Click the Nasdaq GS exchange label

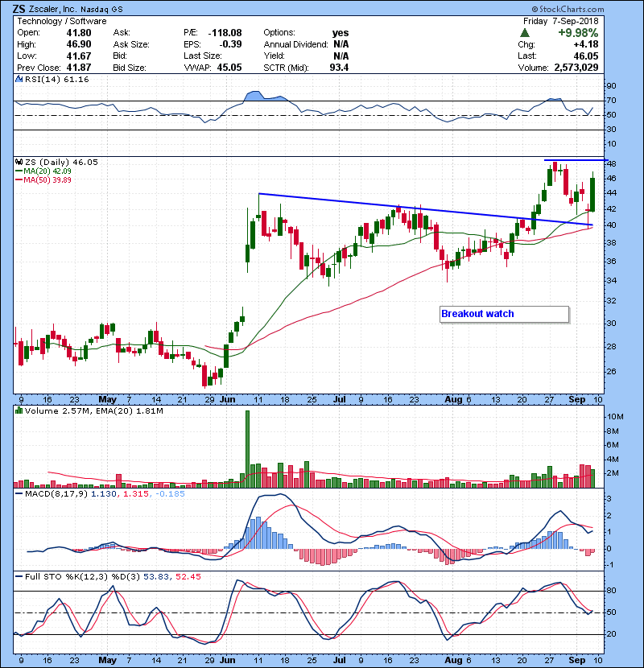pos(101,10)
